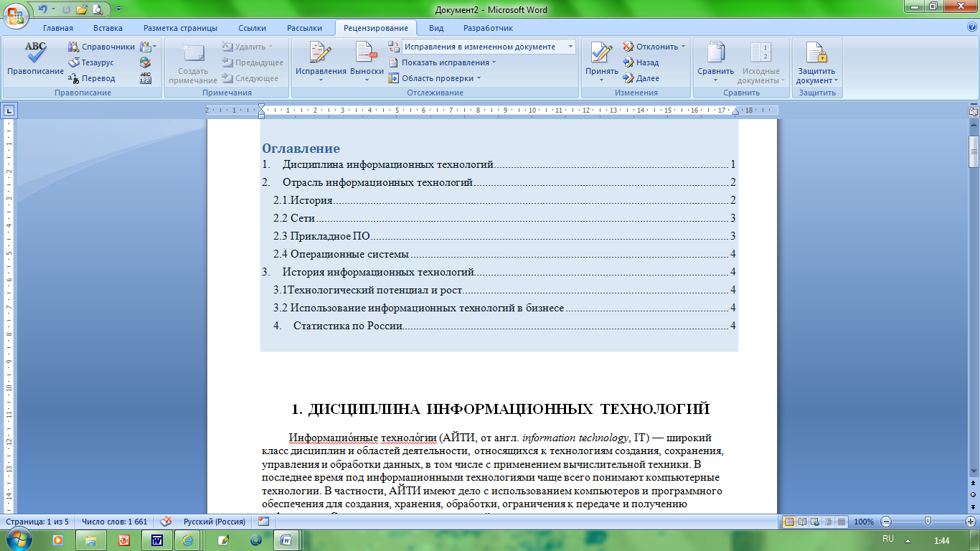Click the zoom out minus button
Screen dimensions: 980x551
coord(886,522)
